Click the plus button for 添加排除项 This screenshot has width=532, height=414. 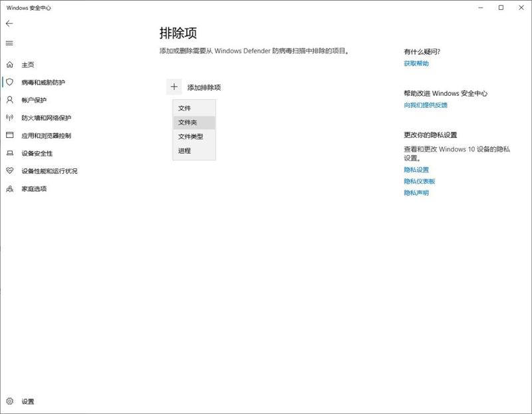pyautogui.click(x=174, y=87)
